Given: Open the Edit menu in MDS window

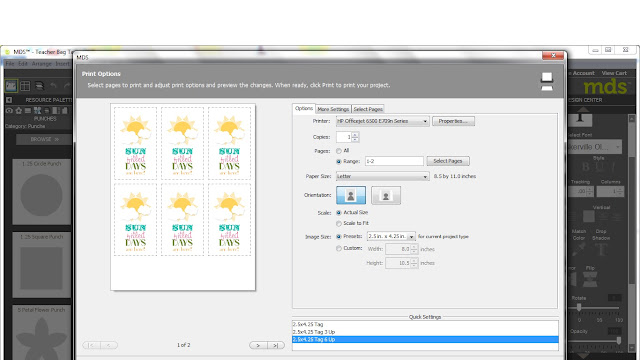Looking at the screenshot, I should [23, 64].
